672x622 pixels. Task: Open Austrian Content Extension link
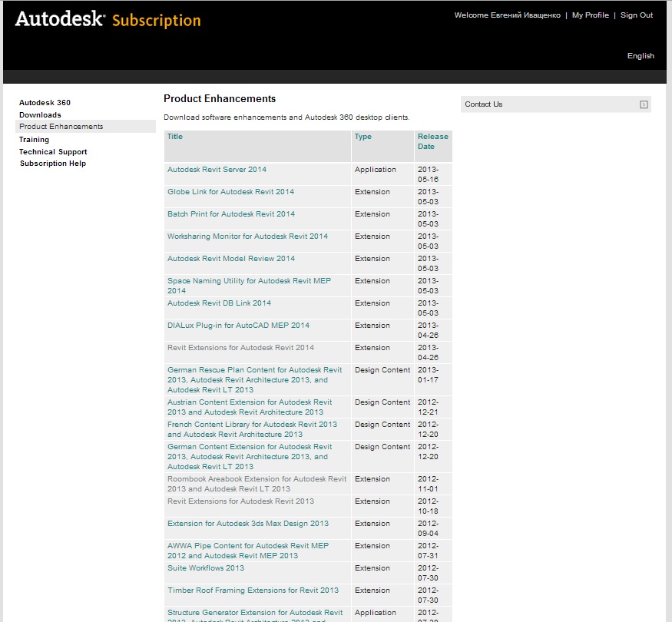[x=250, y=407]
